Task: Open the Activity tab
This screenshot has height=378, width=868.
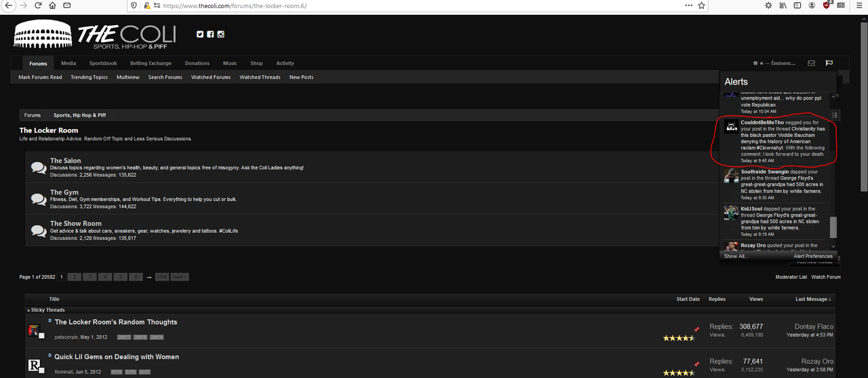Action: (285, 63)
